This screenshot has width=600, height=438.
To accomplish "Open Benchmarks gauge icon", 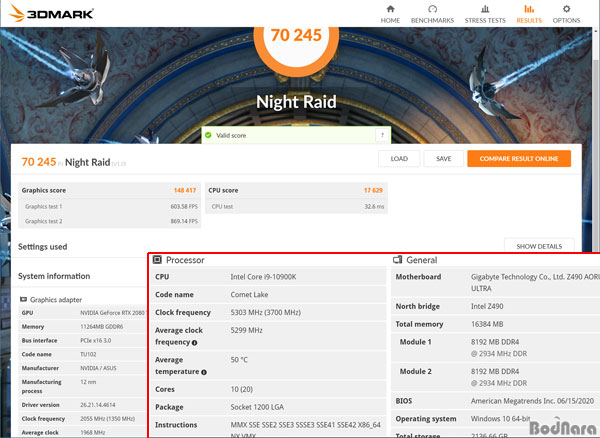I will [432, 9].
